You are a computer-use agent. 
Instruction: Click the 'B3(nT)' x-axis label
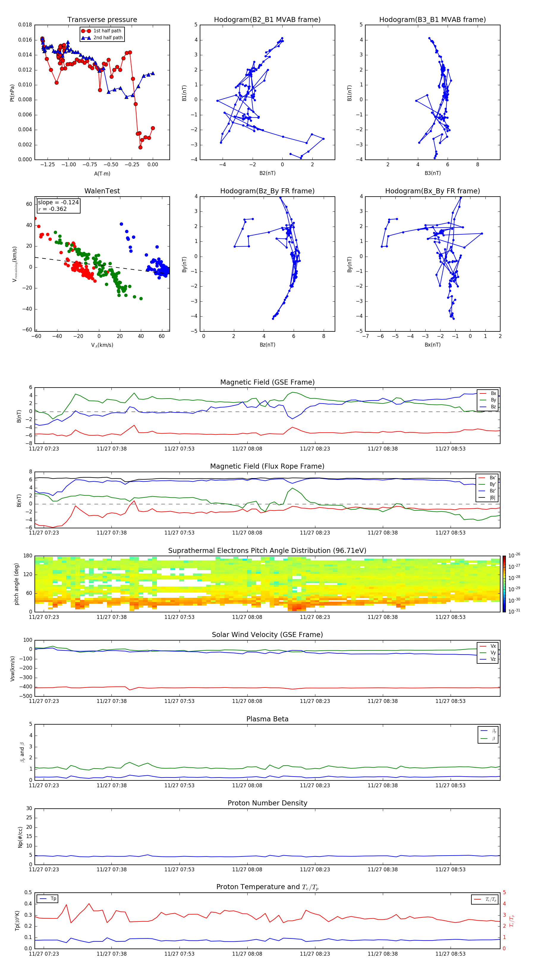tap(432, 173)
